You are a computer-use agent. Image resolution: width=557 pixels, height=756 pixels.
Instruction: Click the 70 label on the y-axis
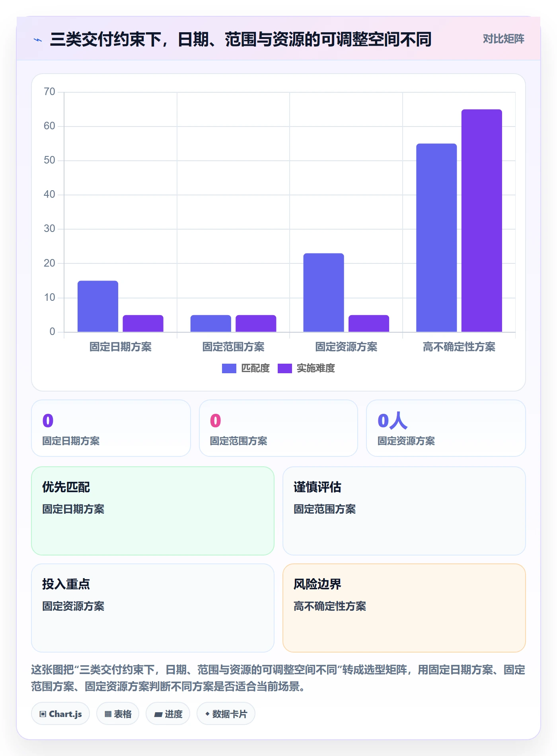(49, 92)
